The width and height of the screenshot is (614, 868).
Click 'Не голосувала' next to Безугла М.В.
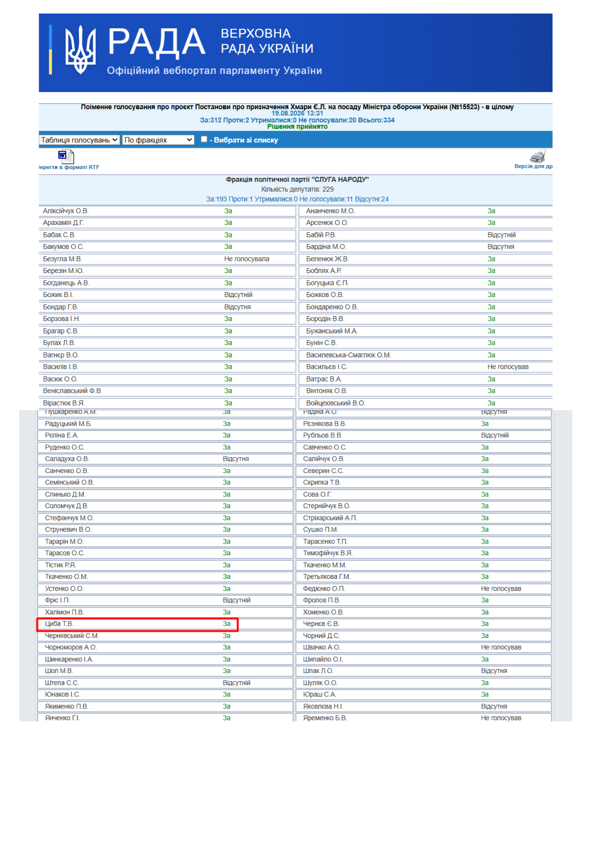coord(246,259)
